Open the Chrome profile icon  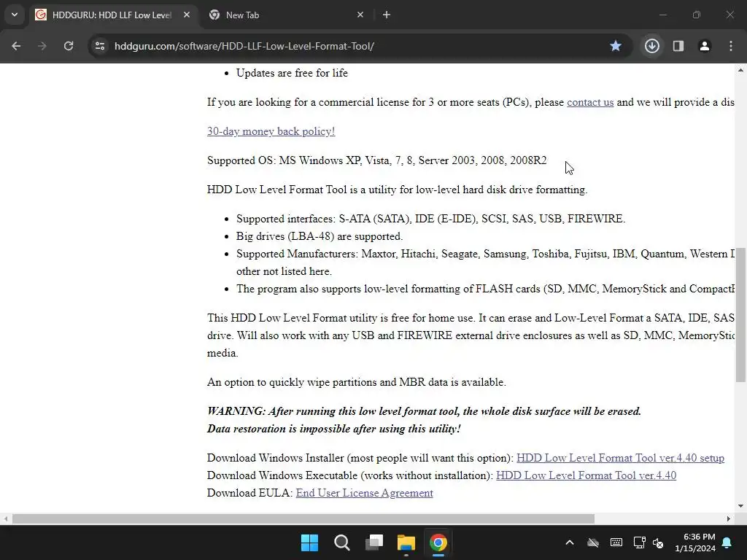[705, 46]
